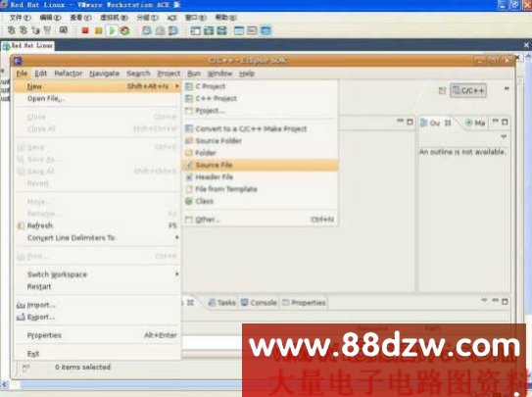Open outline view menu dropdown arrow
Image resolution: width=532 pixels, height=397 pixels.
pos(504,137)
